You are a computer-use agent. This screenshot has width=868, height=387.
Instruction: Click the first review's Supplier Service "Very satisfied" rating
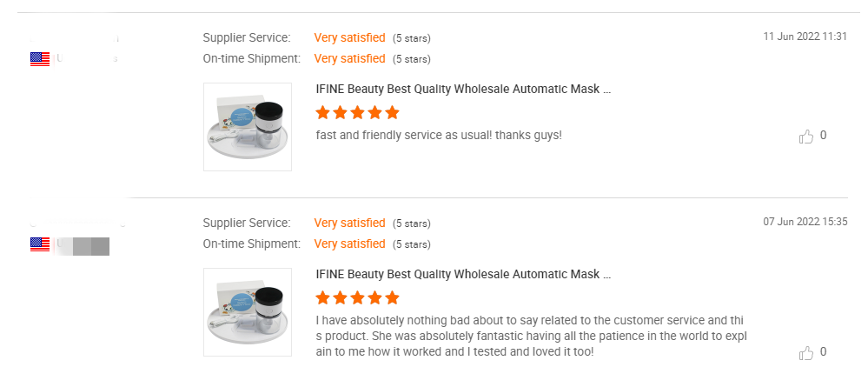coord(349,37)
